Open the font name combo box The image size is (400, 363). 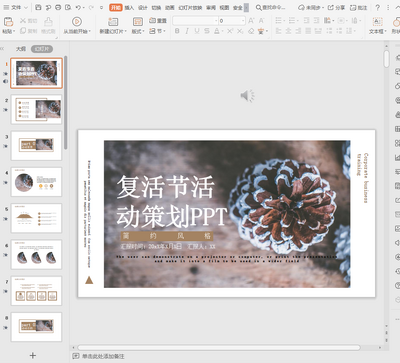(195, 21)
